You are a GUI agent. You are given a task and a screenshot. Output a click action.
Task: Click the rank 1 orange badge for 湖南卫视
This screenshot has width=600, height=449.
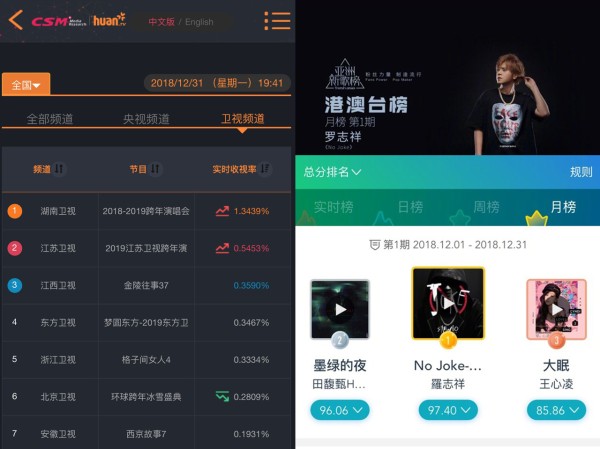click(15, 211)
